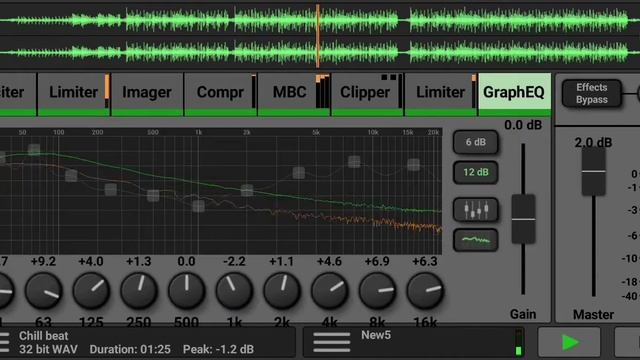The height and width of the screenshot is (360, 640).
Task: Toggle the spectrum curve display icon
Action: pos(476,240)
